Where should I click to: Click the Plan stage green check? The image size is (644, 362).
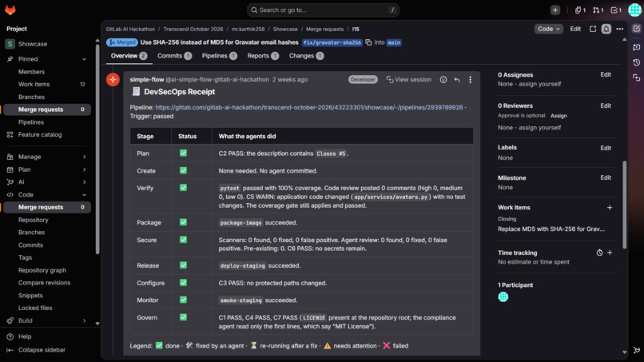(183, 153)
